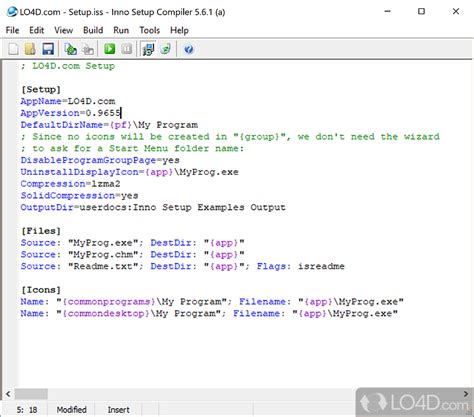The image size is (474, 417).
Task: Click the comment line '; to ask for a Start Menu'
Action: (x=132, y=148)
